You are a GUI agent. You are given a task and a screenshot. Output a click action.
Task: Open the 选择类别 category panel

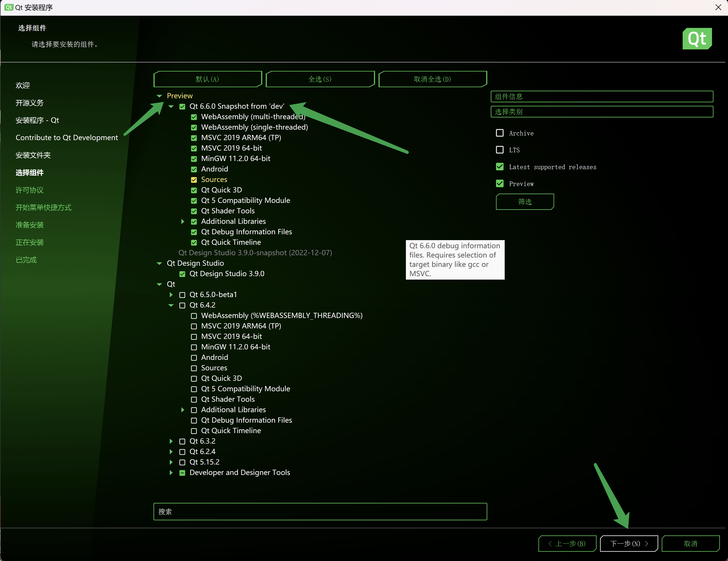(602, 112)
